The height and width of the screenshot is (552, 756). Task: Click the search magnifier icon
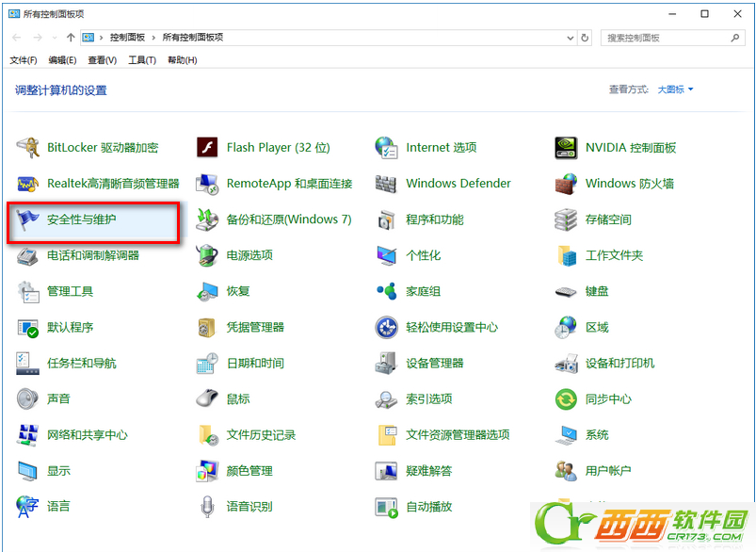tap(734, 38)
